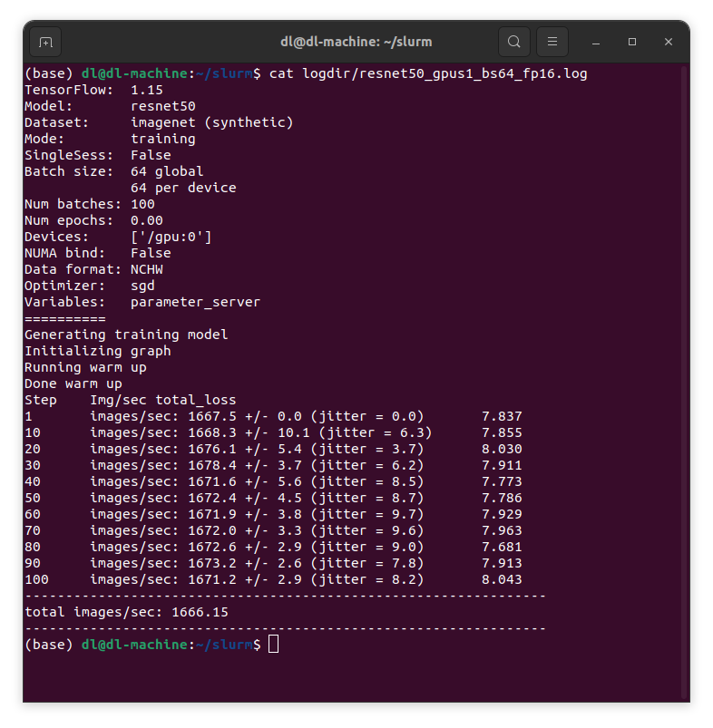Maximize the terminal window

632,43
